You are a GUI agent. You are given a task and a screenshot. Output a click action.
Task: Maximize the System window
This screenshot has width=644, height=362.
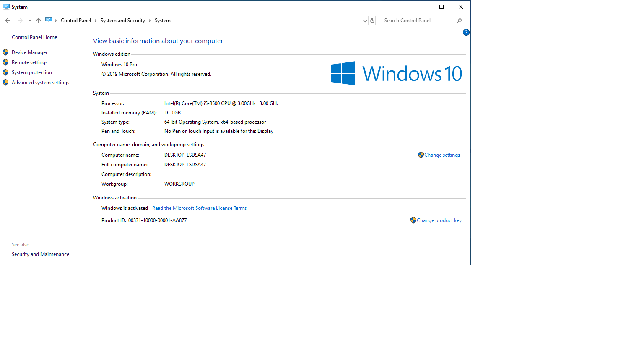click(441, 7)
